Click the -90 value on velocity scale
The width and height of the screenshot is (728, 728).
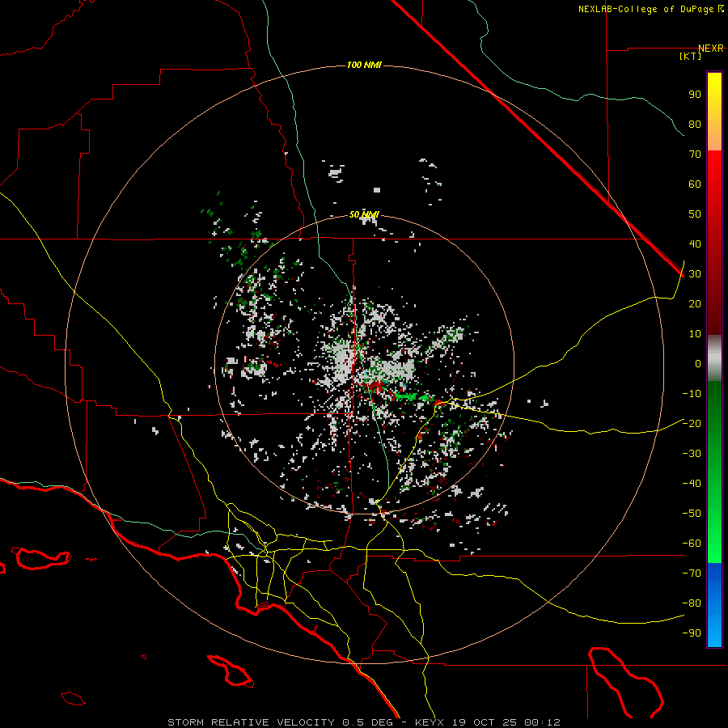point(692,633)
